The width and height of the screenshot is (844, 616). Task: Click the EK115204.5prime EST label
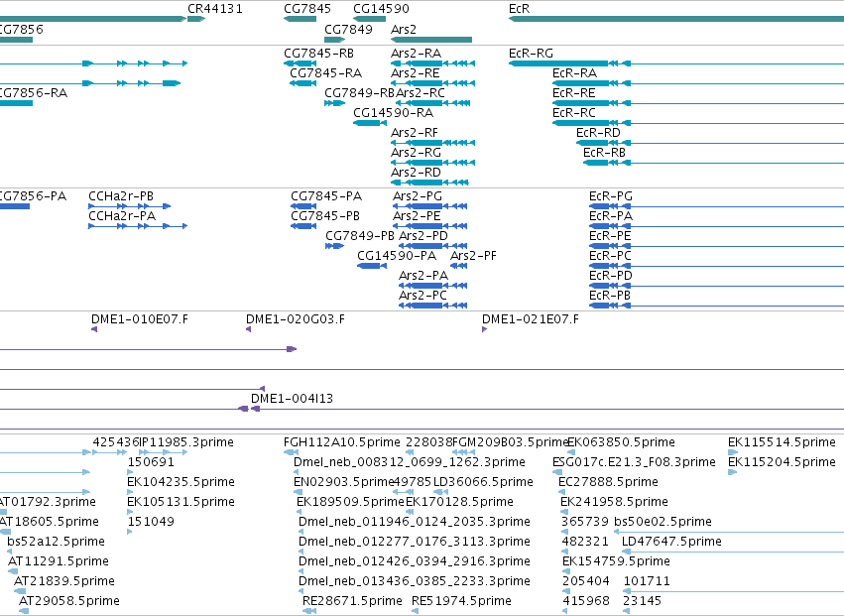tap(782, 462)
